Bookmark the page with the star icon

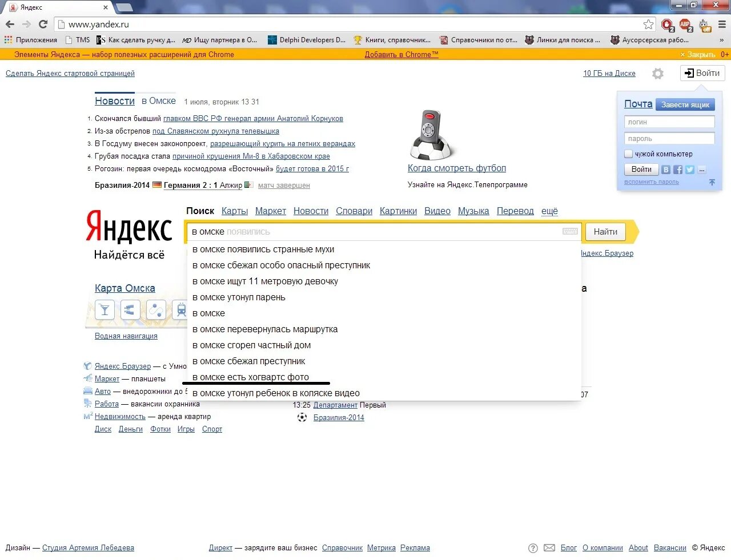(648, 25)
